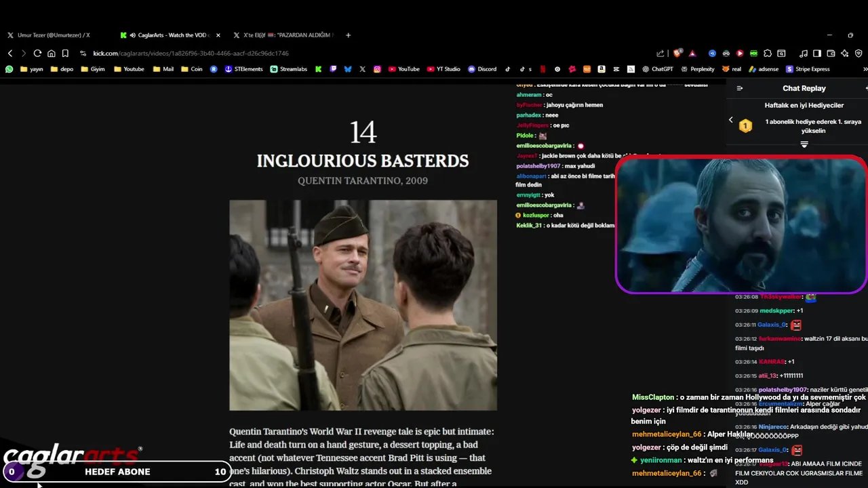
Task: Open the browser home icon
Action: 51,54
